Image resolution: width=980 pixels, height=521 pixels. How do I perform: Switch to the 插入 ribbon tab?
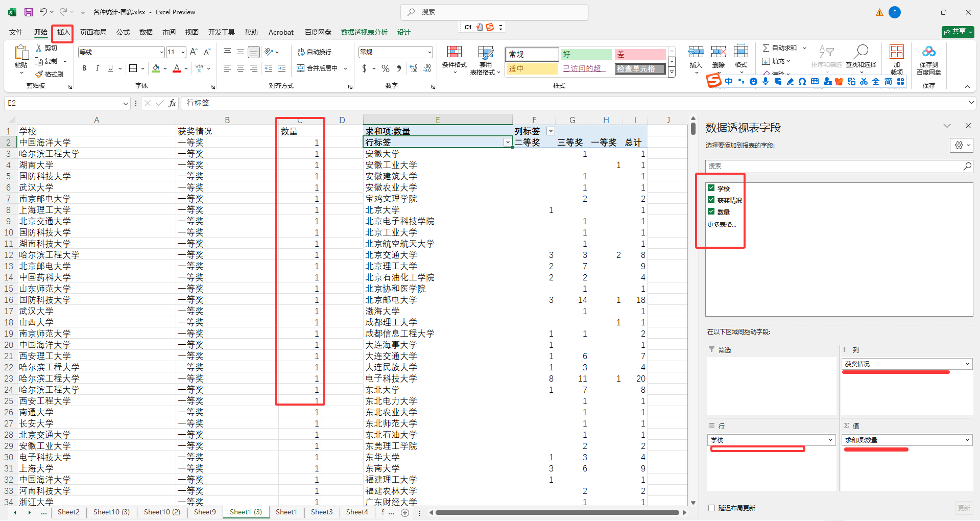point(62,32)
